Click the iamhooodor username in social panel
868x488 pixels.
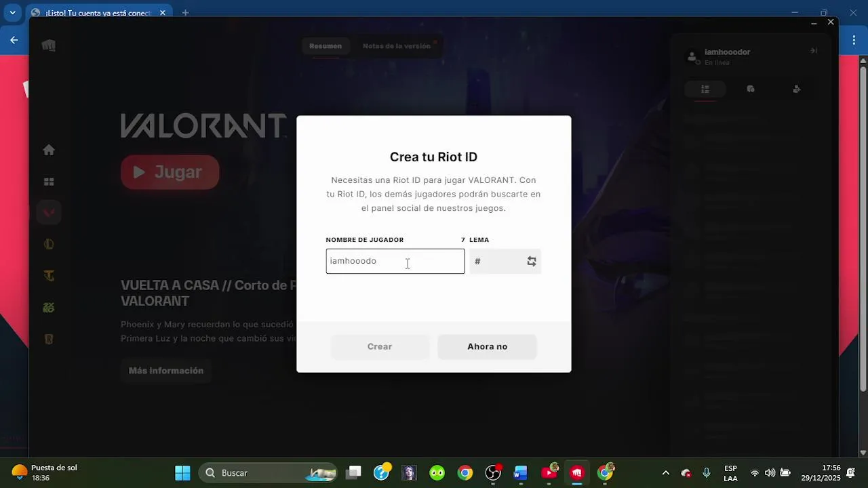tap(727, 52)
